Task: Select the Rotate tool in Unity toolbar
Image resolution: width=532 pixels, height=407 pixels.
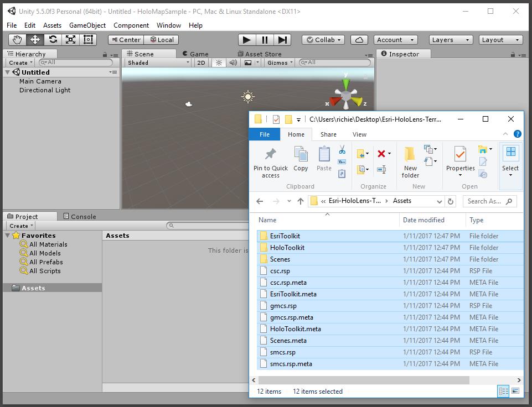Action: coord(53,40)
